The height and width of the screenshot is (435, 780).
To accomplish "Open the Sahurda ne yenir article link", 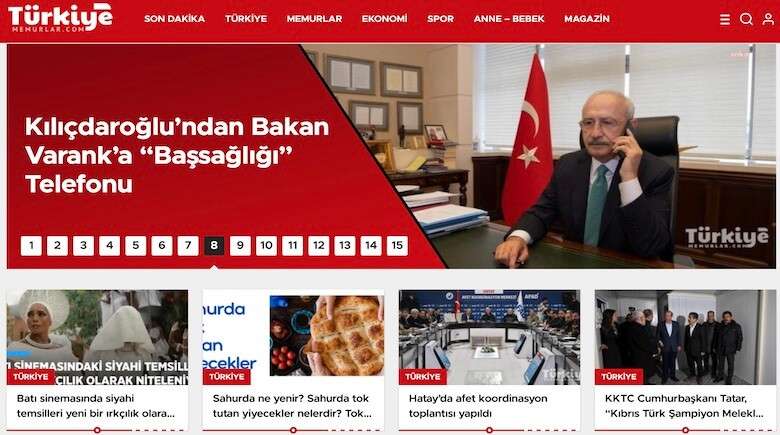I will [292, 406].
